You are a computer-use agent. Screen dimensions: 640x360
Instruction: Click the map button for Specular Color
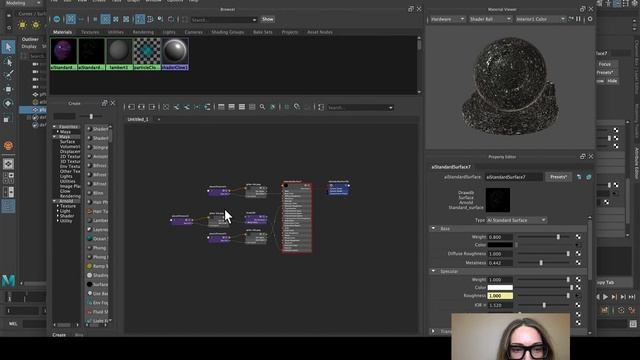[x=578, y=287]
